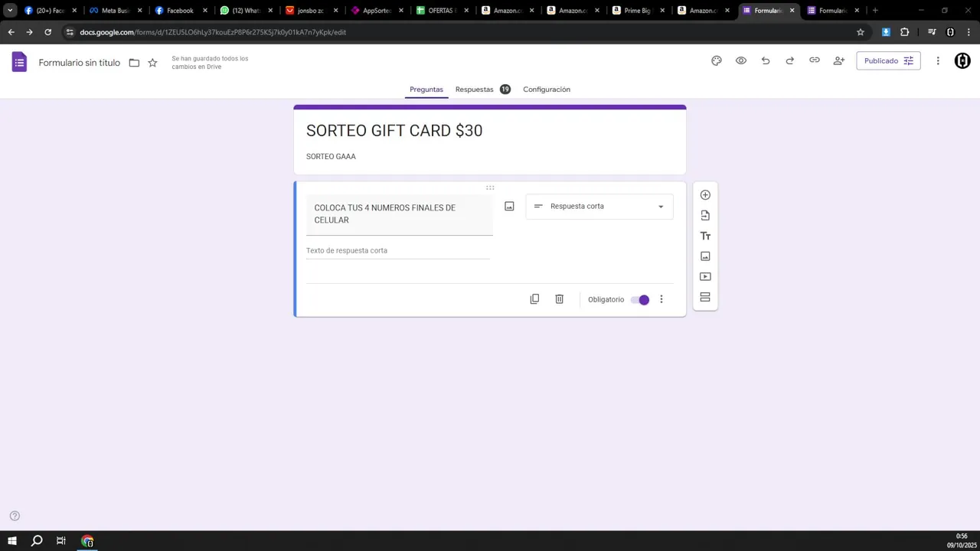Edit question text COLOCA TUS 4 NUMEROS FINALES
980x551 pixels.
point(400,215)
